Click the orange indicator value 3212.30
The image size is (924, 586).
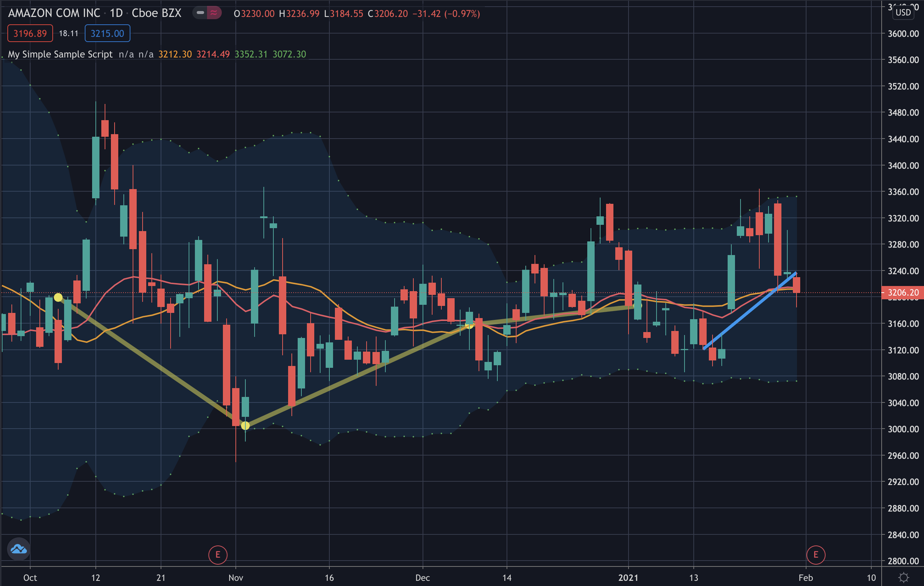click(175, 54)
